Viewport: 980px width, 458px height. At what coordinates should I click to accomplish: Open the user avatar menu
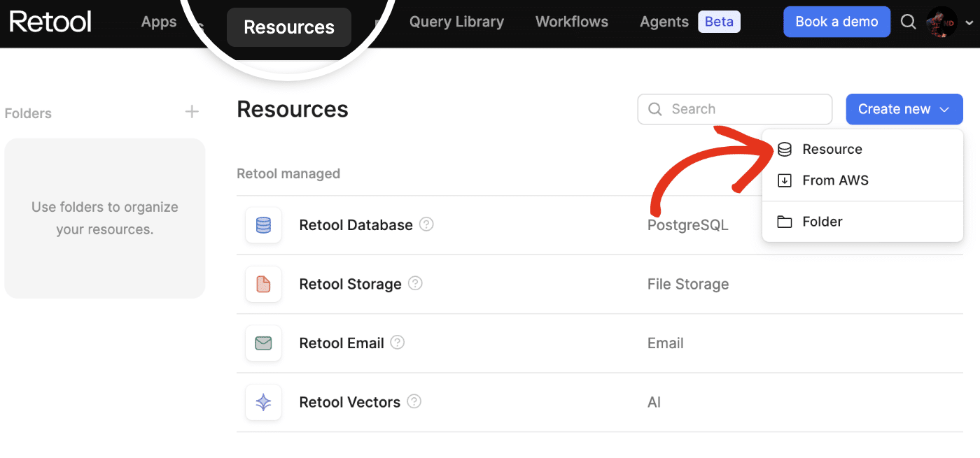coord(941,22)
